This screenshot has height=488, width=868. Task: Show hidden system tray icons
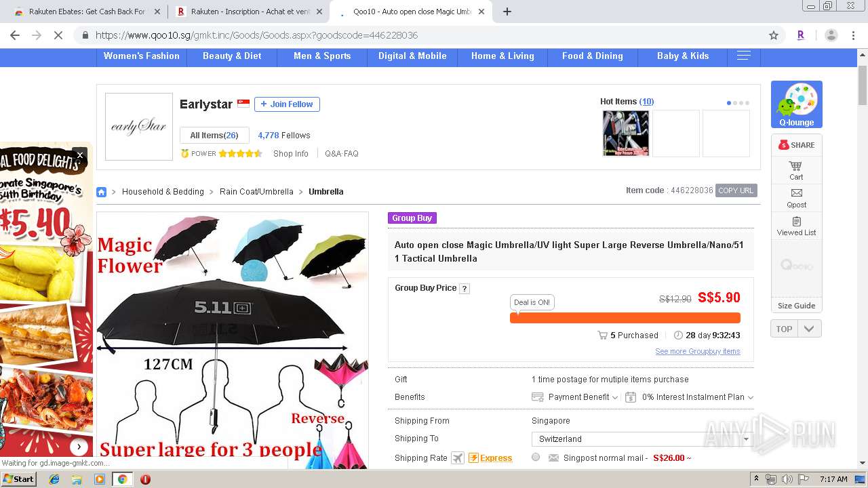click(x=756, y=479)
